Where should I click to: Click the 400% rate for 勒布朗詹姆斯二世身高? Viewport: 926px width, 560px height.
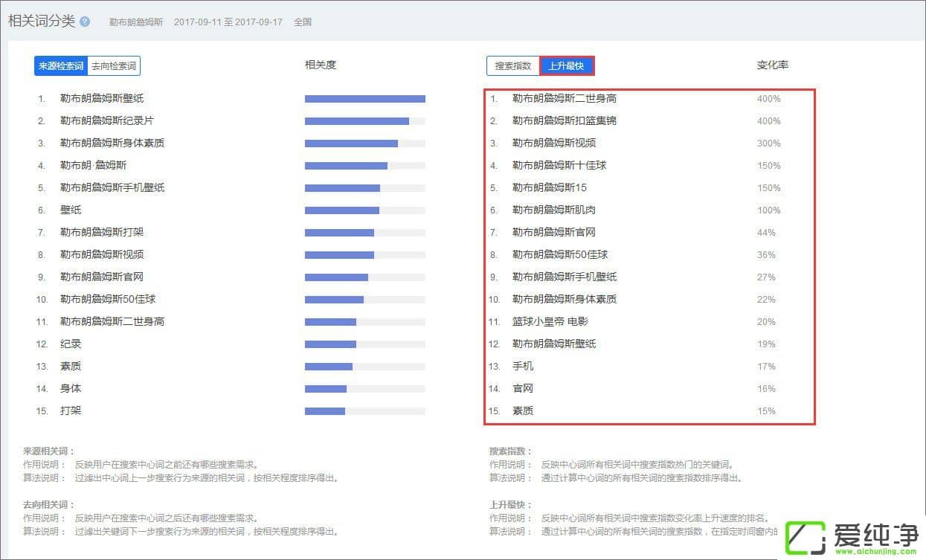(x=768, y=98)
